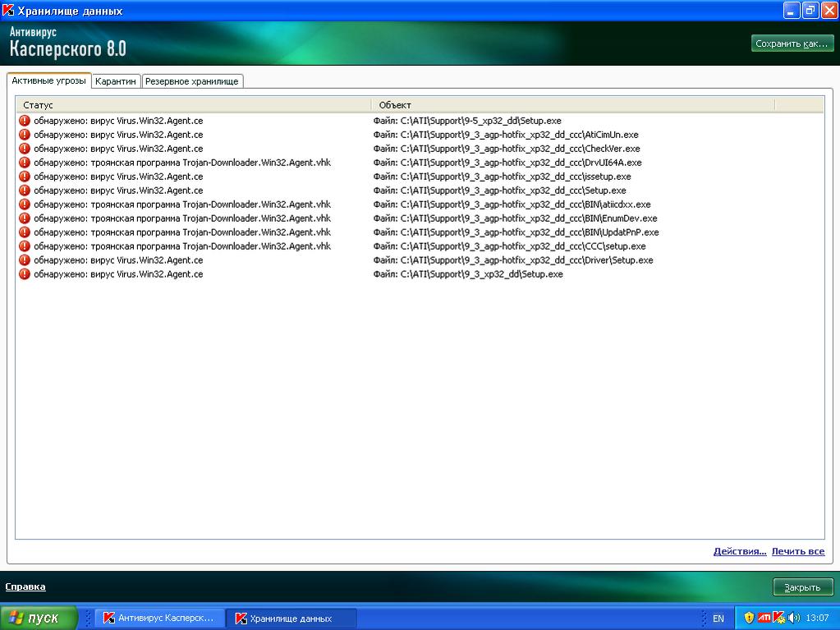The width and height of the screenshot is (840, 630).
Task: Switch to the Резервное хранилище tab
Action: click(192, 81)
